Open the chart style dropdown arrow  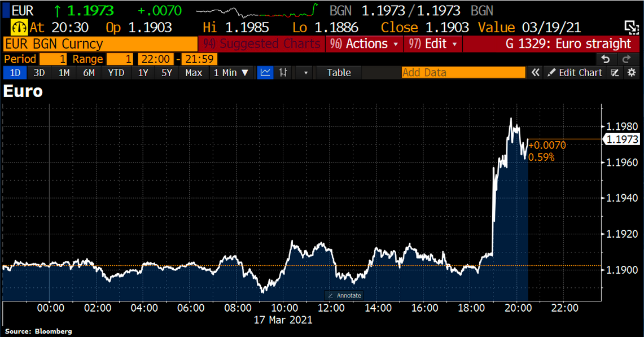pyautogui.click(x=305, y=73)
